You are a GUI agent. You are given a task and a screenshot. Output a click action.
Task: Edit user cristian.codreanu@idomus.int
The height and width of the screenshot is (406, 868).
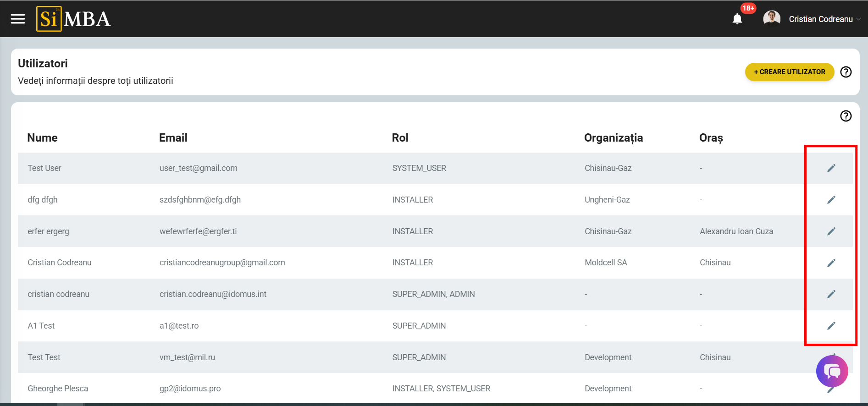point(831,294)
